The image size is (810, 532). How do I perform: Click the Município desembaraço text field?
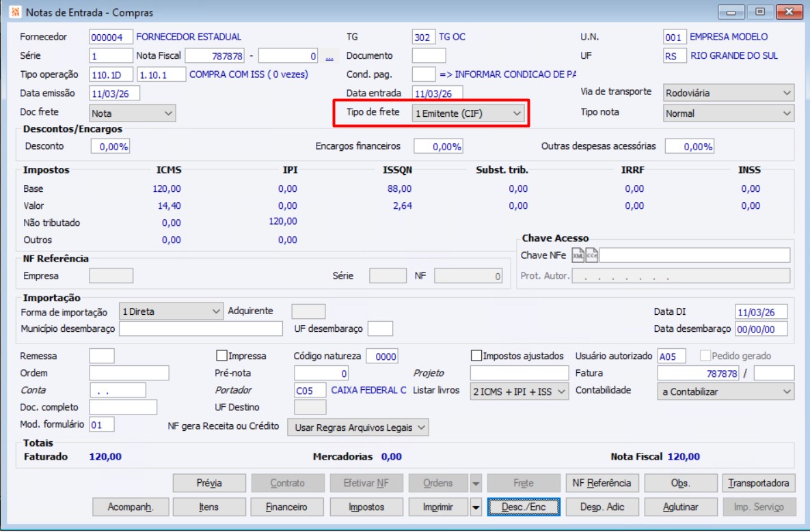tap(200, 329)
